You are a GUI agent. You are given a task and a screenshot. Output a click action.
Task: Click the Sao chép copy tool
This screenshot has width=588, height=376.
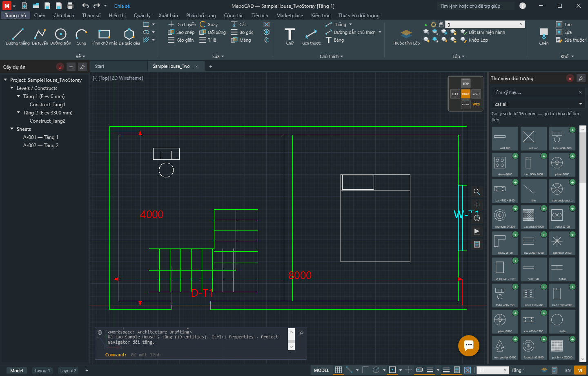click(x=181, y=32)
